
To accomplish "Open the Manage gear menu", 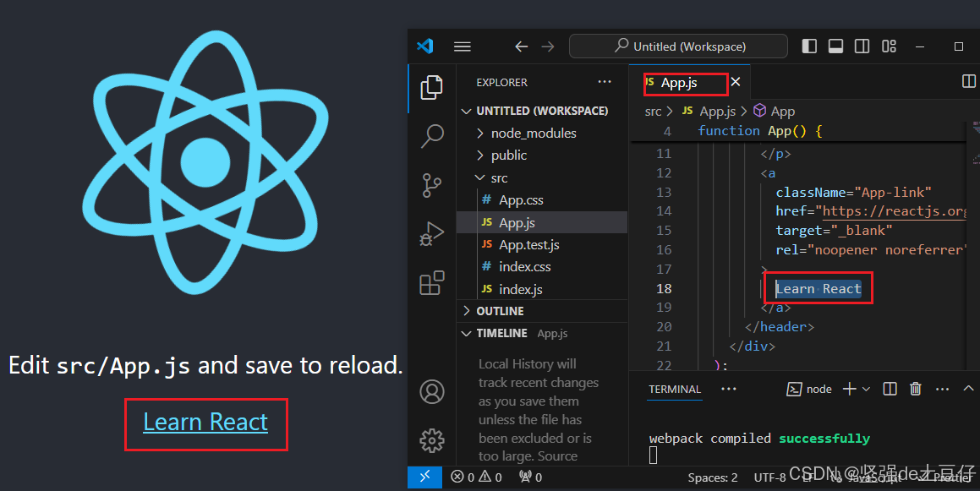I will [x=432, y=440].
